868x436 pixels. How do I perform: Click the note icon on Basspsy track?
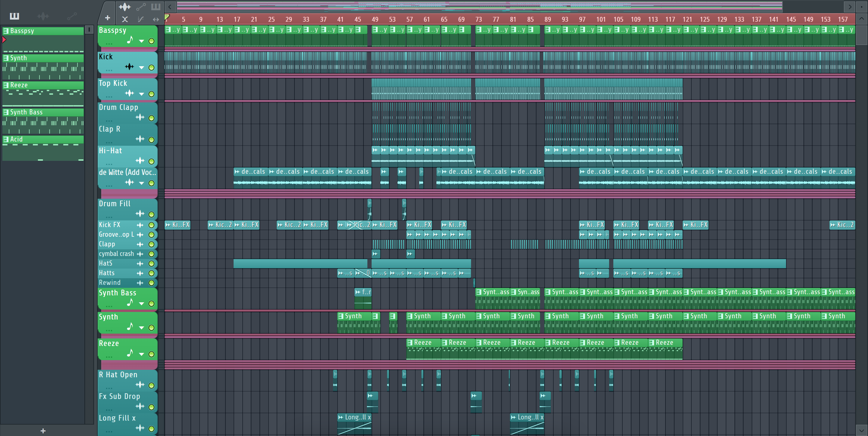(x=130, y=40)
